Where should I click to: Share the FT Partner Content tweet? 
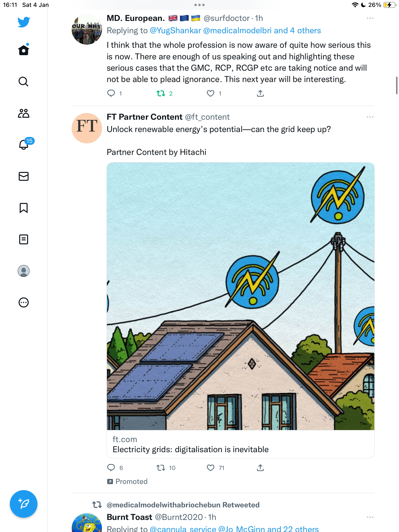tap(260, 468)
